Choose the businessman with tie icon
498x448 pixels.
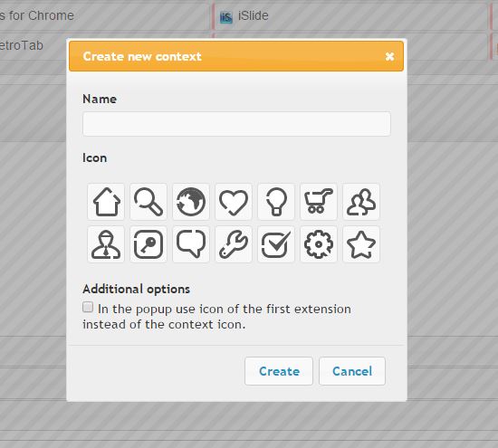pyautogui.click(x=106, y=244)
